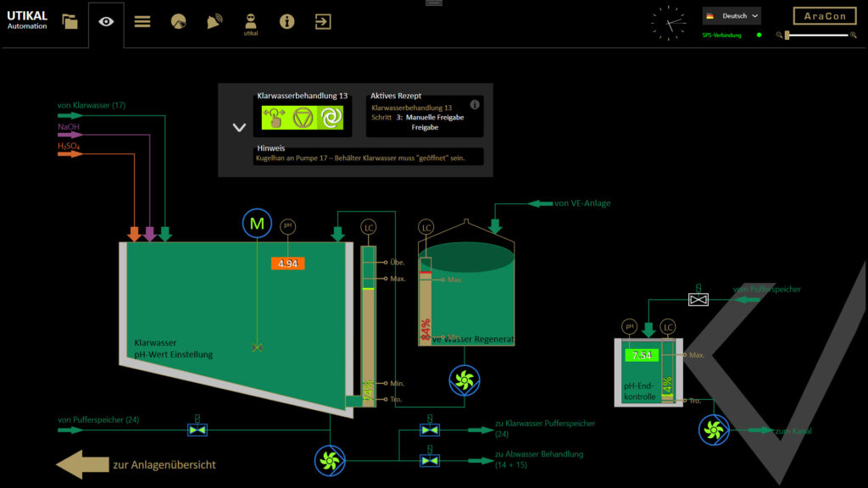This screenshot has height=488, width=868.
Task: Toggle the valve on vom Pufferspeicher line
Action: click(x=697, y=298)
